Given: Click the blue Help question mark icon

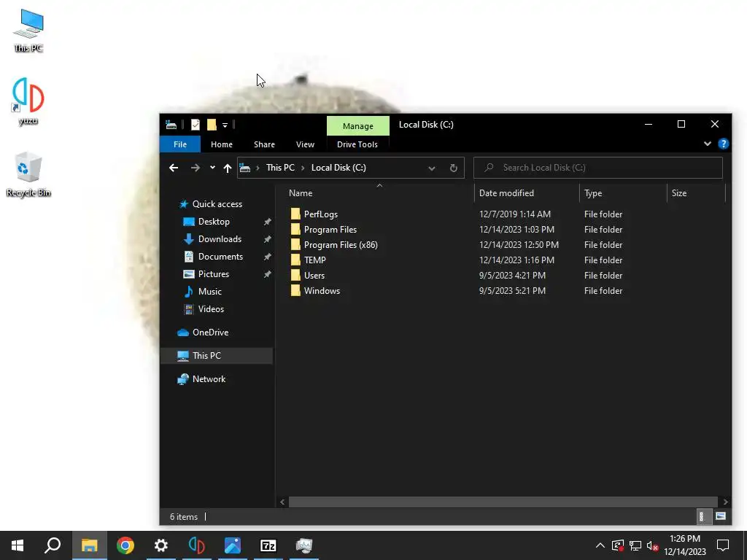Looking at the screenshot, I should [x=723, y=144].
